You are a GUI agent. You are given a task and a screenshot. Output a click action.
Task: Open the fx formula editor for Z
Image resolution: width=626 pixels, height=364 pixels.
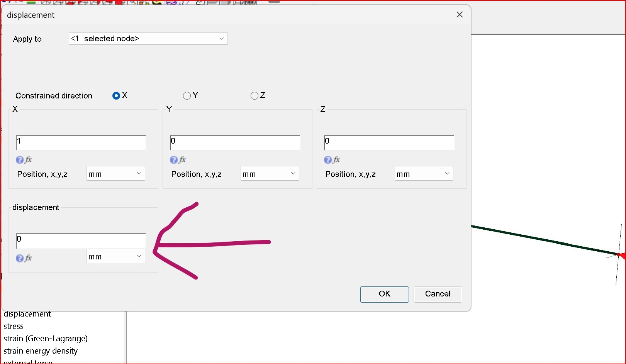point(337,160)
